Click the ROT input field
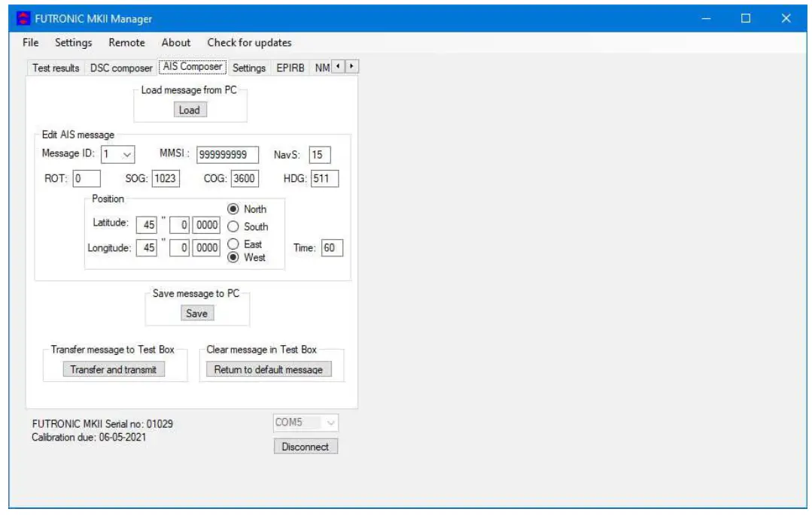 click(87, 179)
